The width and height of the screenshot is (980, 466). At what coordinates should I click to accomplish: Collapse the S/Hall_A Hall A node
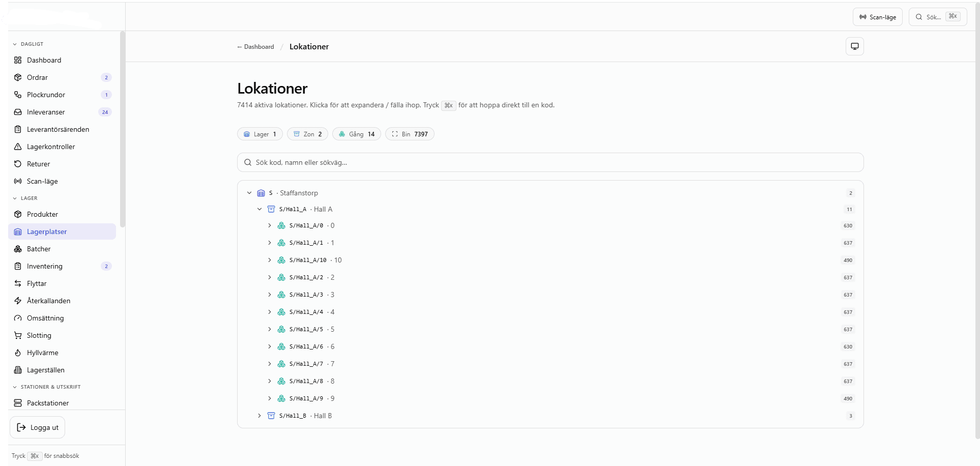tap(260, 209)
